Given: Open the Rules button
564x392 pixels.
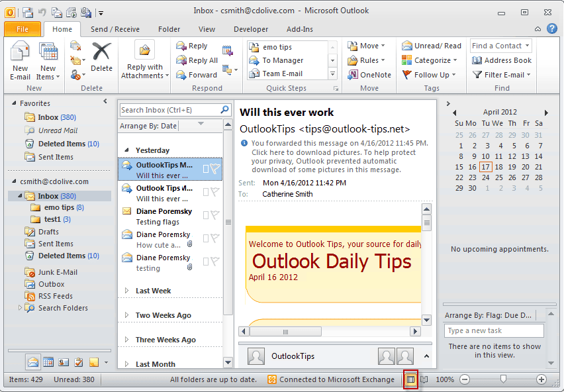Looking at the screenshot, I should (x=366, y=60).
